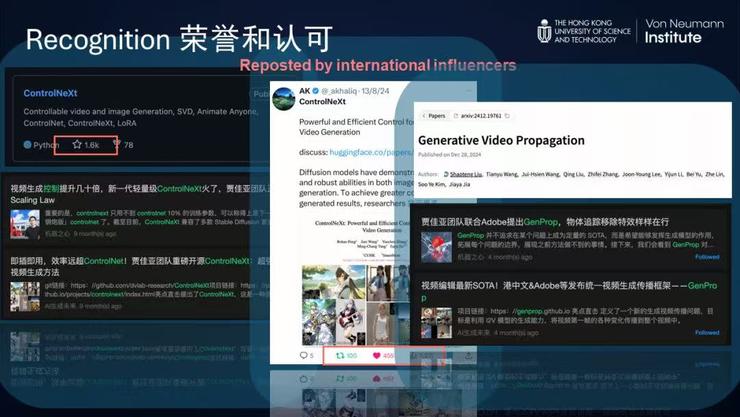
Task: Click author name Zhifei Zhang
Action: [603, 174]
